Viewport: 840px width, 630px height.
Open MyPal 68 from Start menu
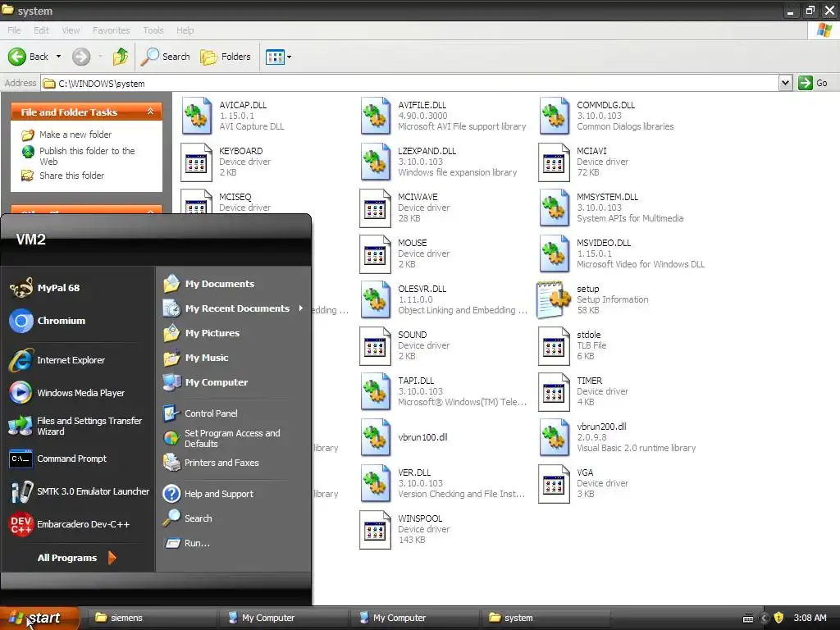[46, 288]
